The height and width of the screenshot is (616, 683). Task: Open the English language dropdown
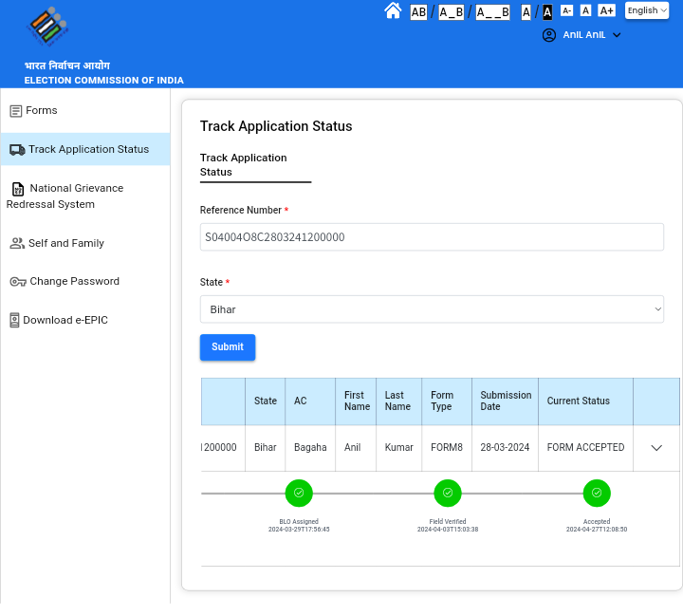click(x=646, y=10)
